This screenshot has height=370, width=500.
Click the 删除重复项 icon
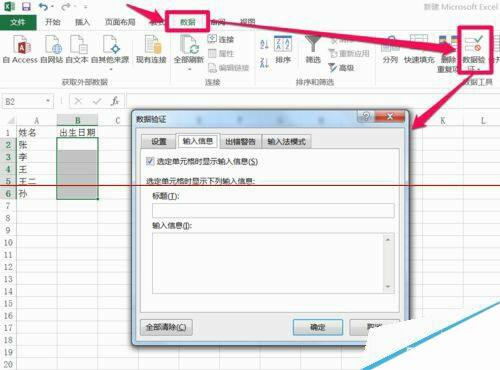tap(447, 44)
